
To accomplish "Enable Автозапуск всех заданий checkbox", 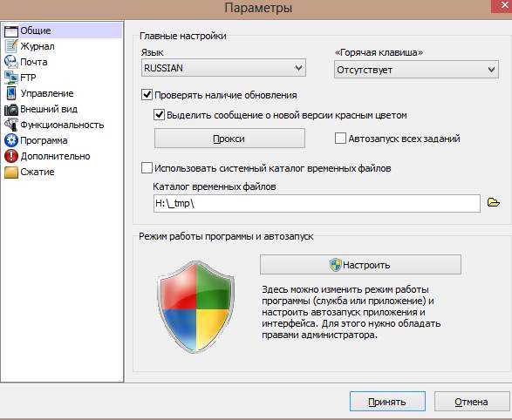I will 340,139.
